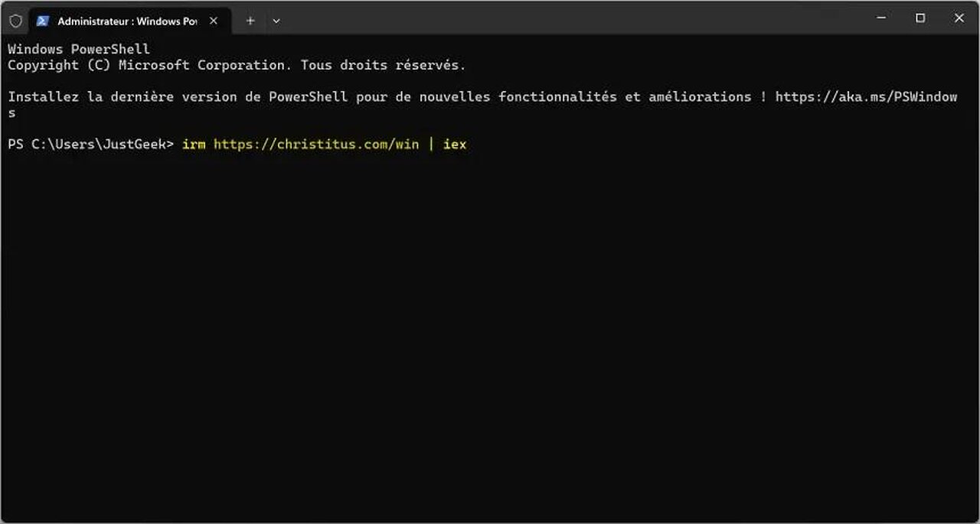Image resolution: width=980 pixels, height=524 pixels.
Task: Click the pipe character before iex
Action: point(431,144)
